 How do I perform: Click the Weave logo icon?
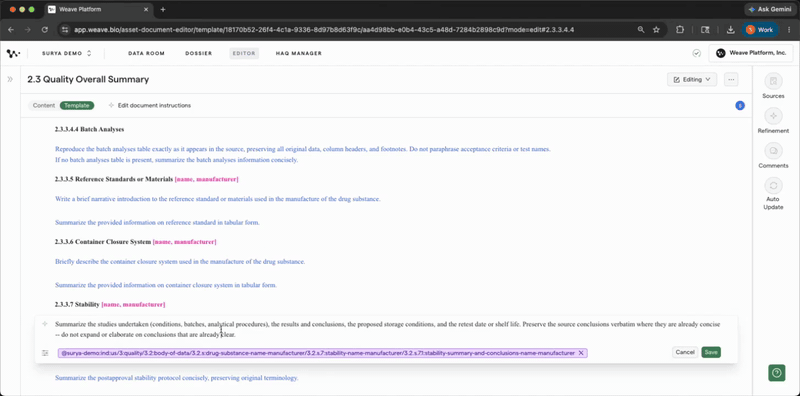pos(13,53)
